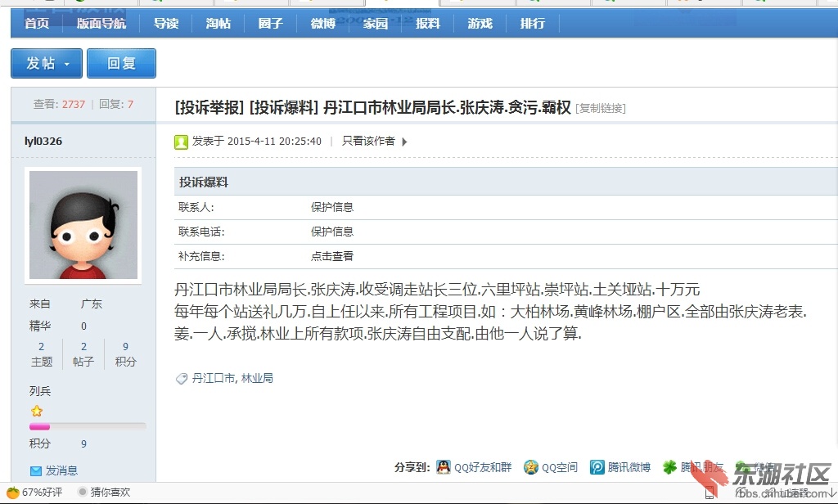Expand the 发帖 dropdown arrow

point(67,64)
